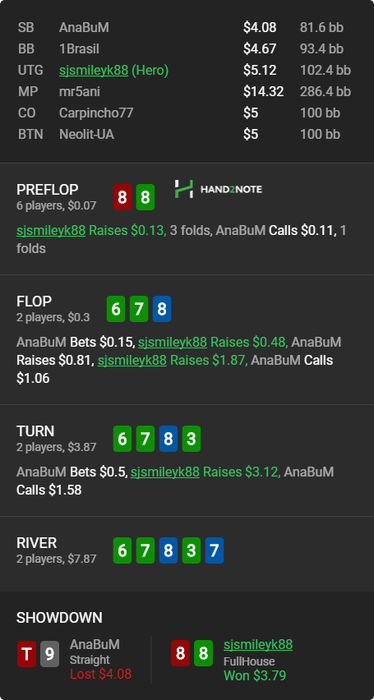Click sjsmileyk88 Raises $1.87 link on flop

click(x=132, y=360)
